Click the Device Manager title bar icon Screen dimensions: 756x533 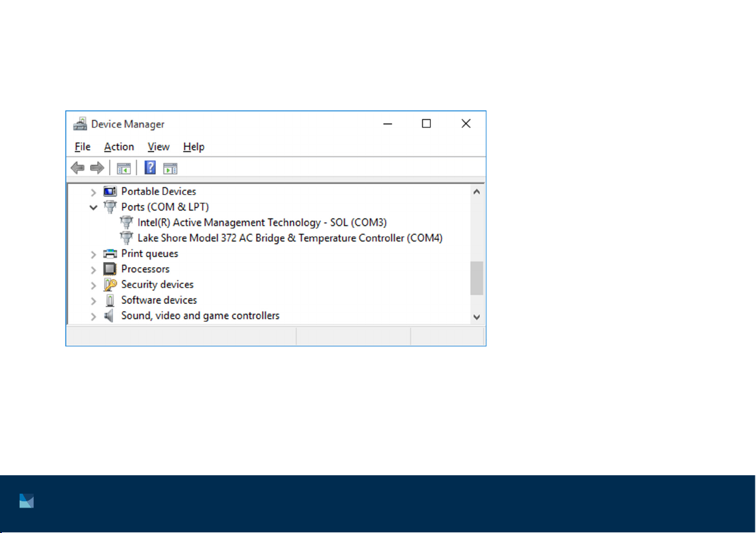click(80, 124)
